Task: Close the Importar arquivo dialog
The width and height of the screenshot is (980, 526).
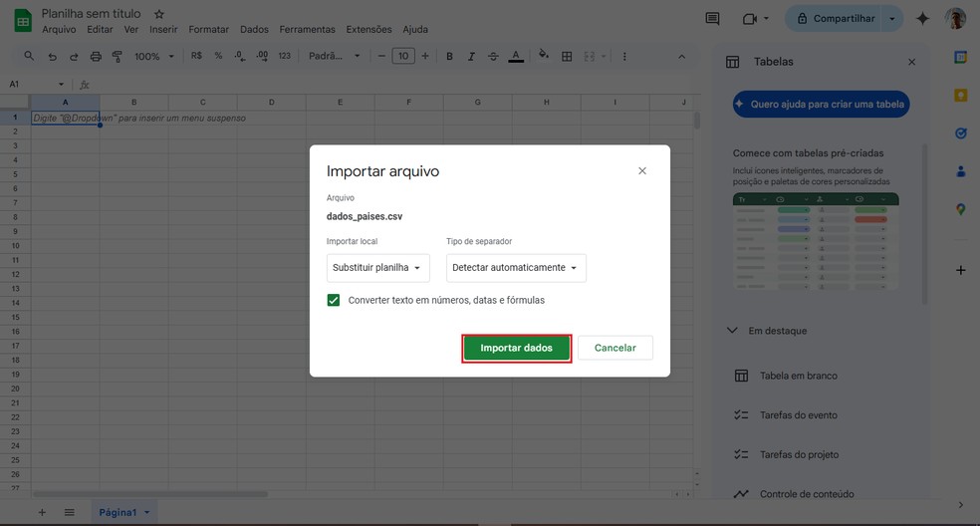Action: click(641, 170)
